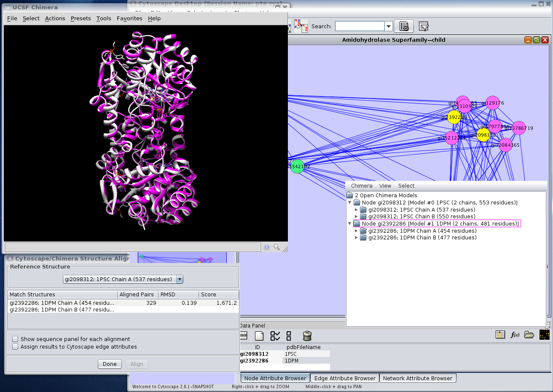Click the heat map icon in Data Panel
Viewport: 553px width, 392px height.
(544, 335)
